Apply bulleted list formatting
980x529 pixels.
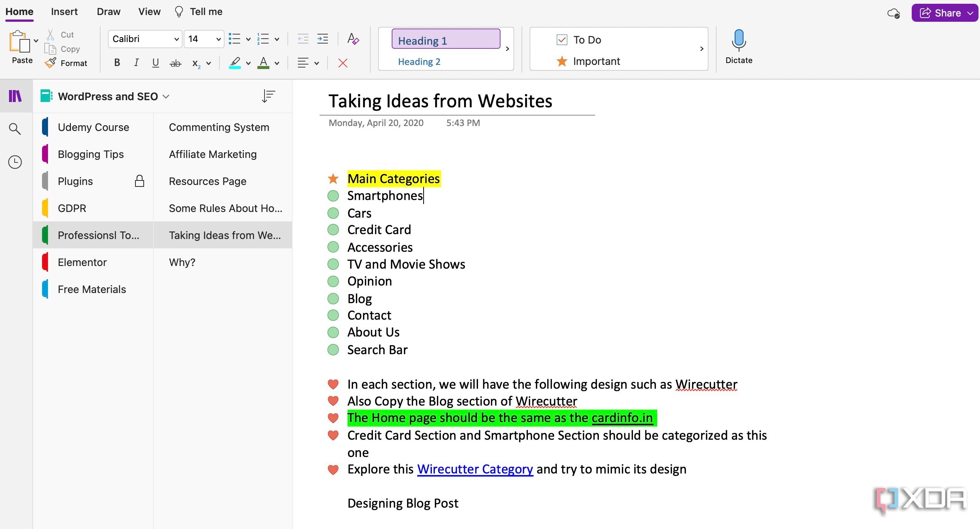click(x=234, y=39)
